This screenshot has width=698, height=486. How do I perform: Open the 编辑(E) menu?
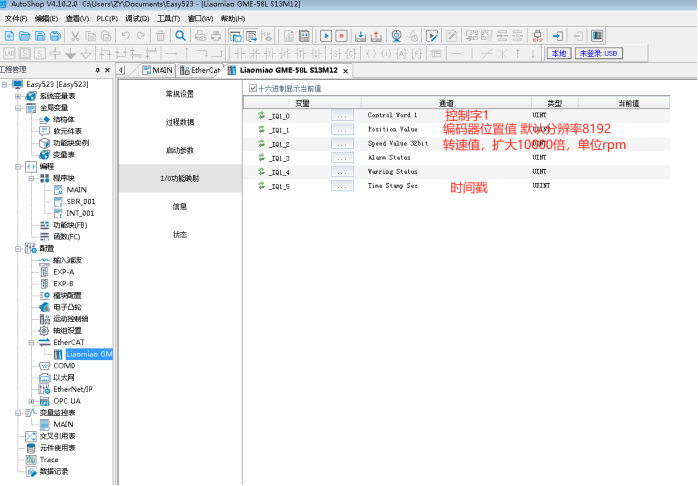(x=46, y=19)
